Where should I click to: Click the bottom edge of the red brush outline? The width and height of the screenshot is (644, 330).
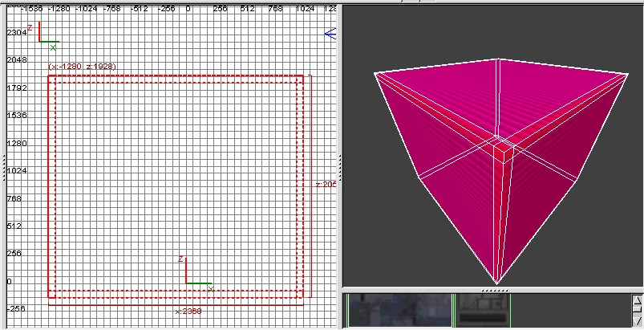tap(176, 297)
